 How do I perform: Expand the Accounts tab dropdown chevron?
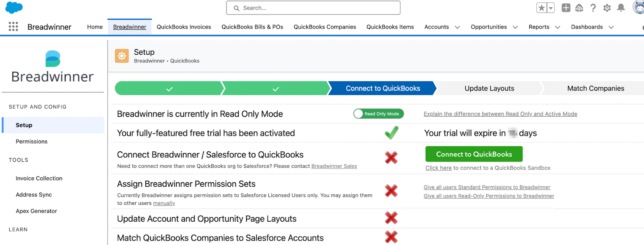(457, 27)
